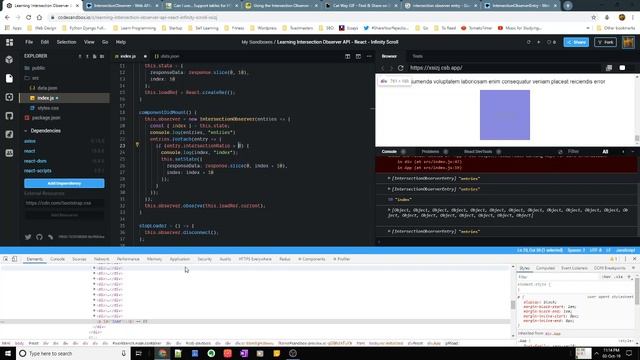This screenshot has width=640, height=360.
Task: Open the DevTools Event Listeners tab
Action: point(574,268)
